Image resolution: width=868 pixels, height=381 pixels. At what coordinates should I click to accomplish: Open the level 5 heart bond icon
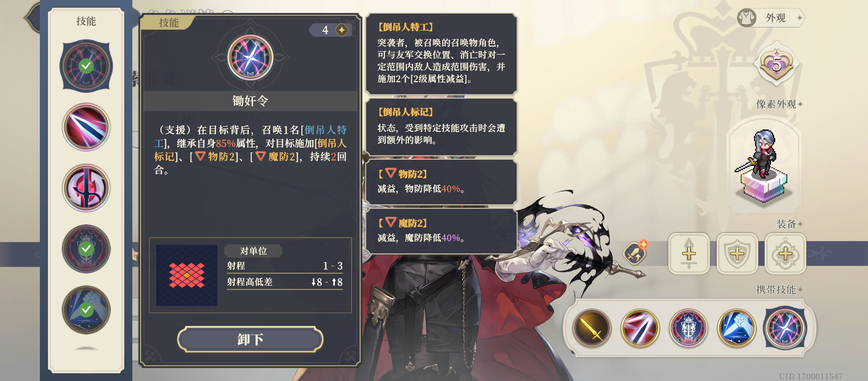[x=776, y=64]
